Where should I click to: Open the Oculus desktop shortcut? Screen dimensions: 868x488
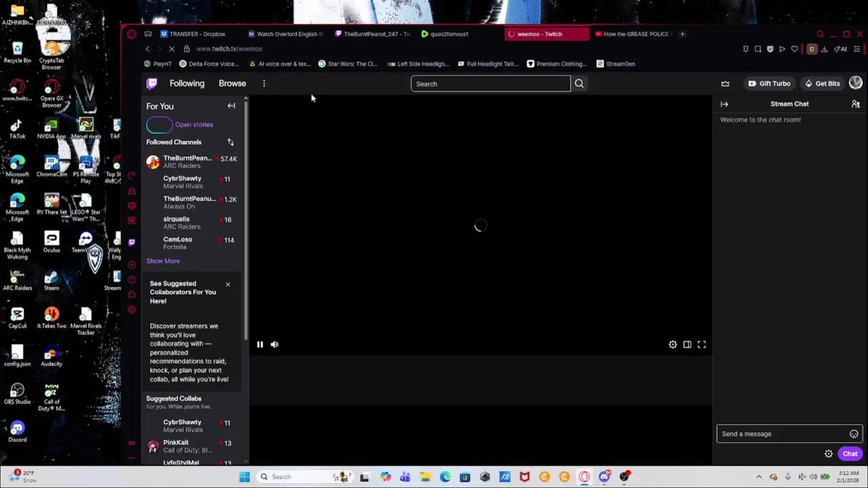[x=52, y=241]
